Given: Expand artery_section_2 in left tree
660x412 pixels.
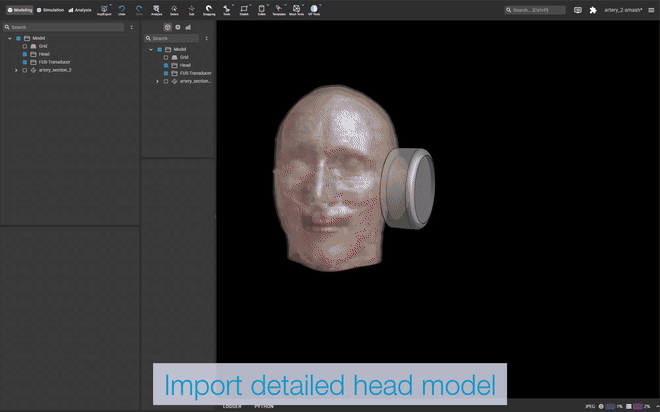Looking at the screenshot, I should (16, 70).
